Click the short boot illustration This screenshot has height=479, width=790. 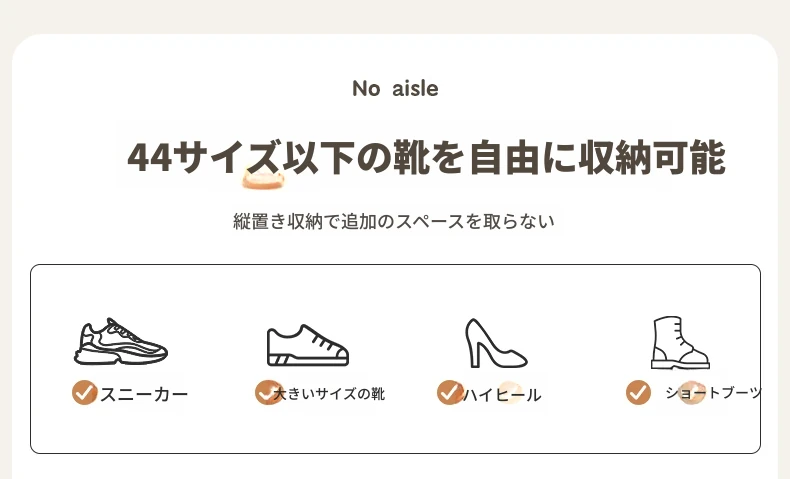[x=680, y=343]
